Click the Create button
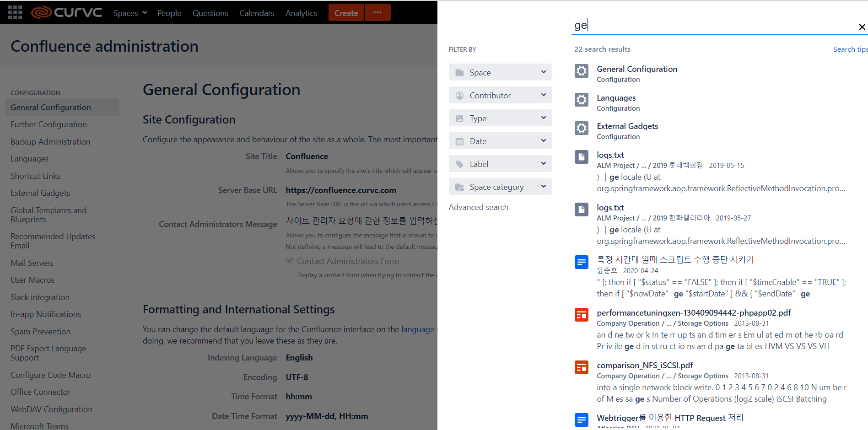 tap(346, 12)
